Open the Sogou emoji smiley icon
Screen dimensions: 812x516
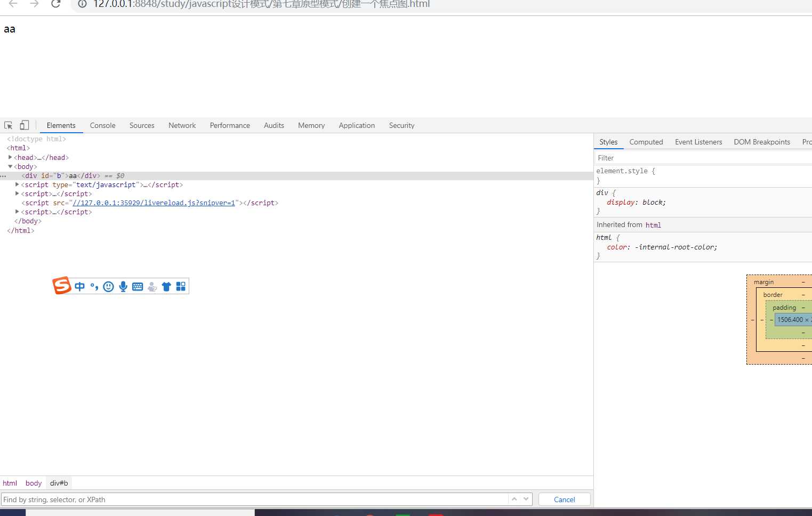109,287
